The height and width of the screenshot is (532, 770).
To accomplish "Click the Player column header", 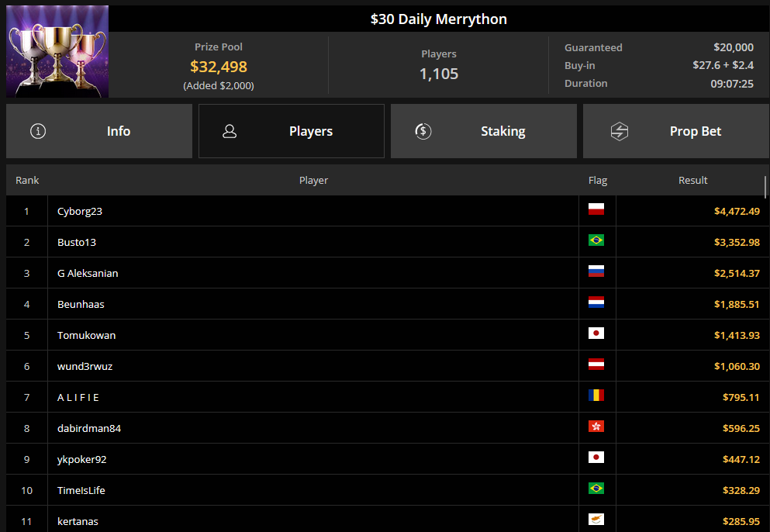I will tap(313, 180).
